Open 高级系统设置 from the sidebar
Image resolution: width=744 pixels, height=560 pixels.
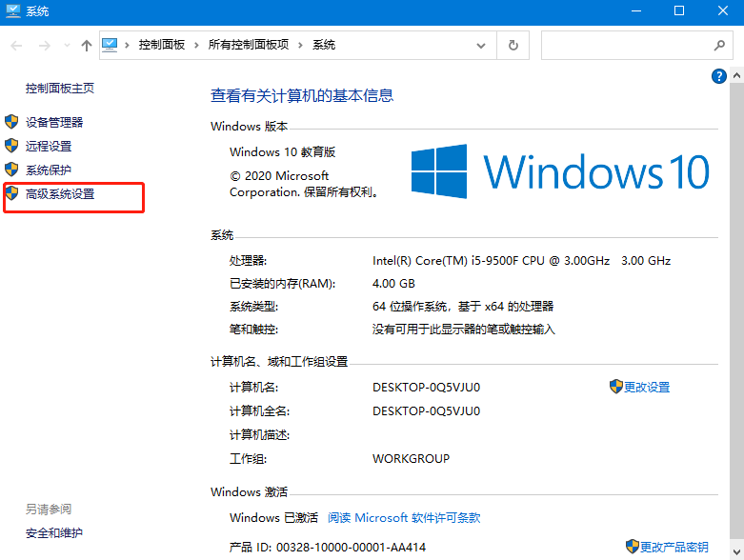point(60,194)
